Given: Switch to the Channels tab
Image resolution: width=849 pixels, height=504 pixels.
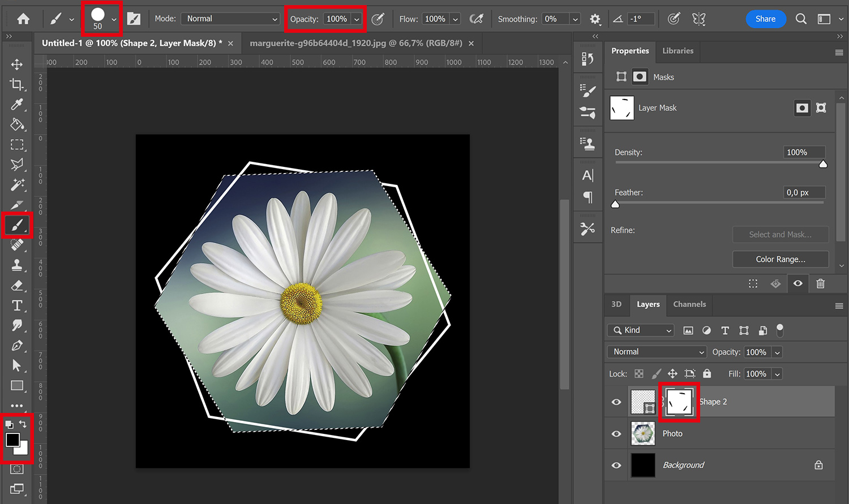Looking at the screenshot, I should tap(689, 304).
